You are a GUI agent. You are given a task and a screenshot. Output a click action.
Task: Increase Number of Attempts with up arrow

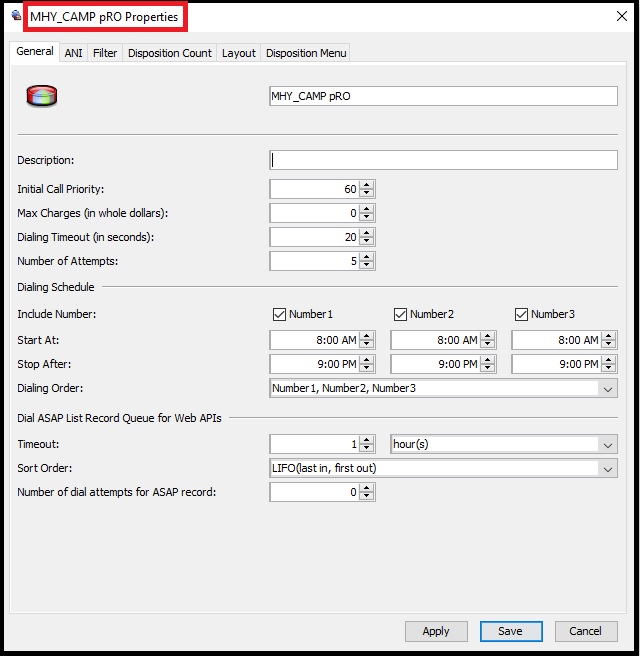(366, 257)
